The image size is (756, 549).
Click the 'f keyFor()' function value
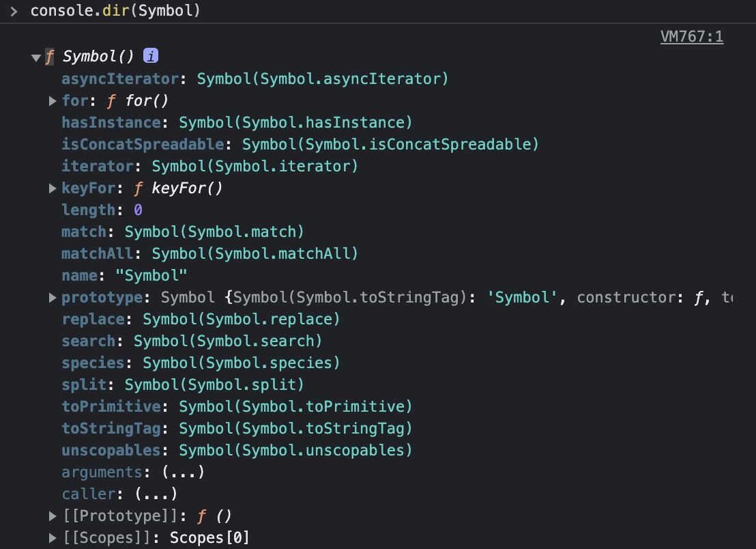point(178,188)
